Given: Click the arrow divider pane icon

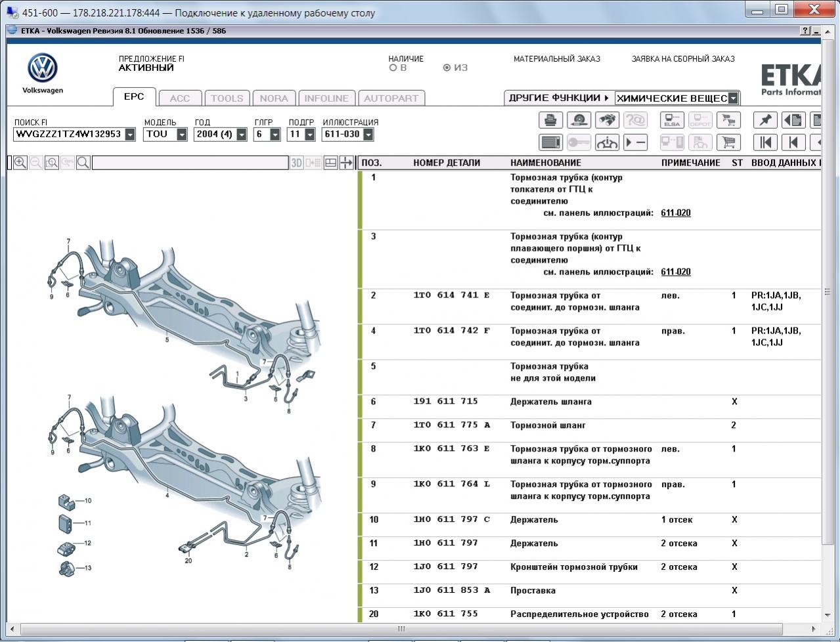Looking at the screenshot, I should point(347,163).
